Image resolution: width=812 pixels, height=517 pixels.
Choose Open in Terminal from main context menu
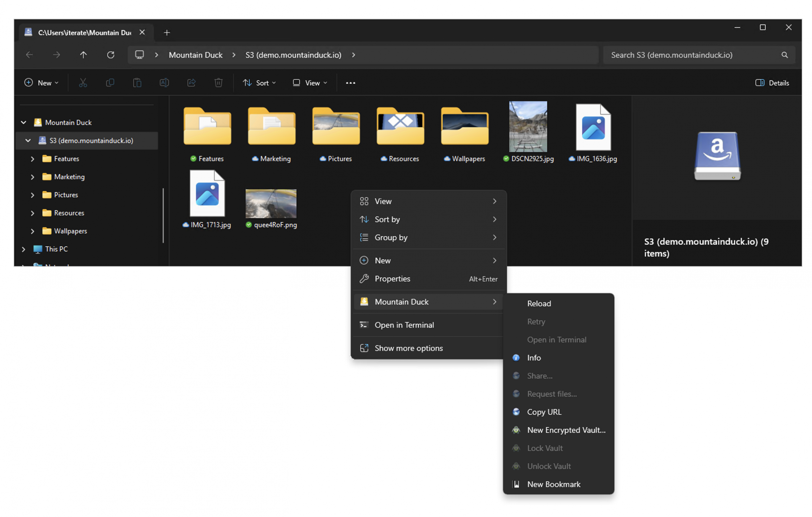429,325
